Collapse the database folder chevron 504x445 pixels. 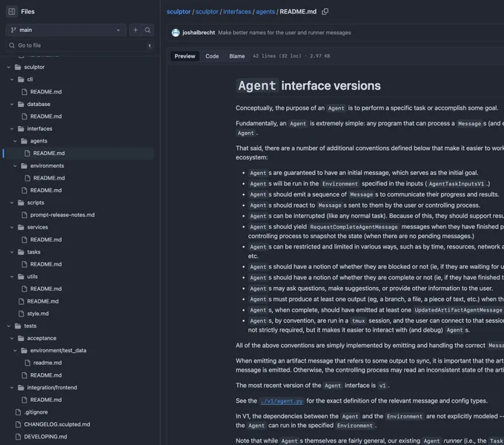pos(12,104)
